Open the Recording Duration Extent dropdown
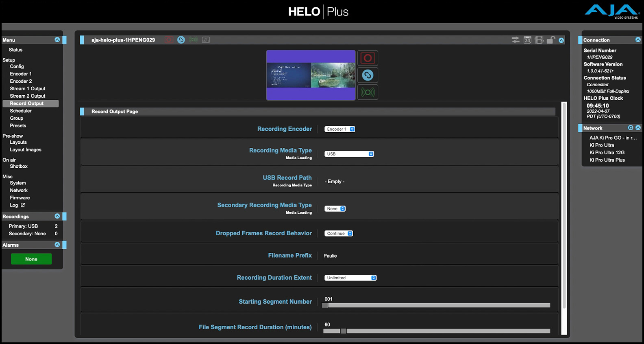Viewport: 644px width, 344px height. tap(350, 278)
